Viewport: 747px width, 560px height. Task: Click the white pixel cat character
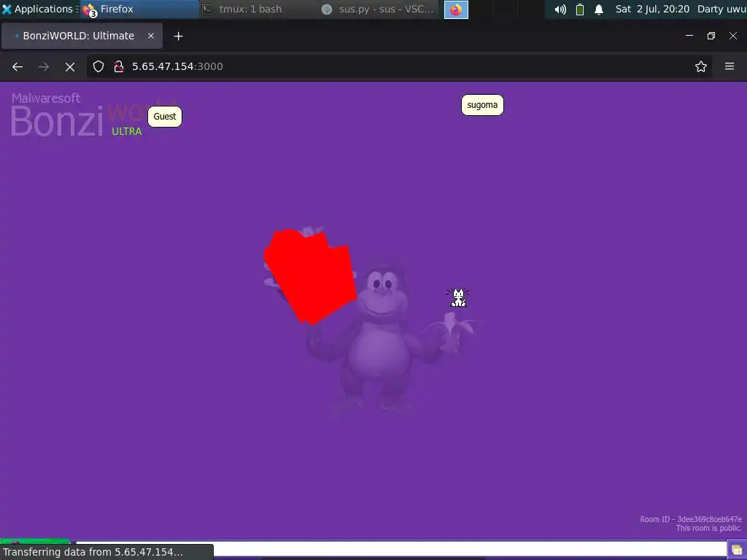[458, 297]
